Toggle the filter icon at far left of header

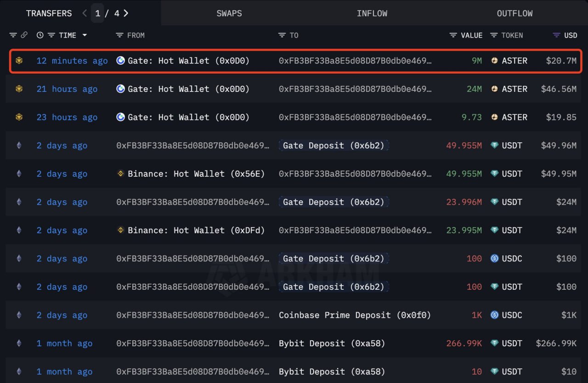tap(13, 35)
